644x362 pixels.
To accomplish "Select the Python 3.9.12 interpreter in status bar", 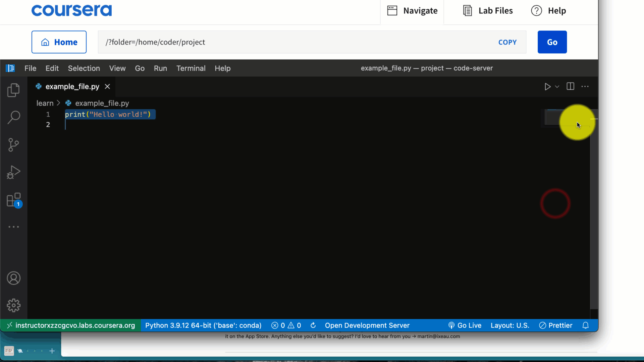I will [x=203, y=325].
